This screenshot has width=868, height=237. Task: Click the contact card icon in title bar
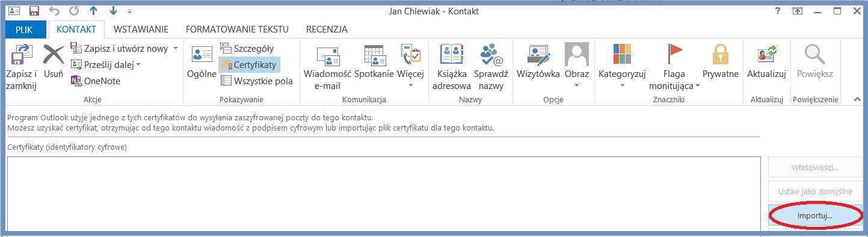(x=14, y=11)
